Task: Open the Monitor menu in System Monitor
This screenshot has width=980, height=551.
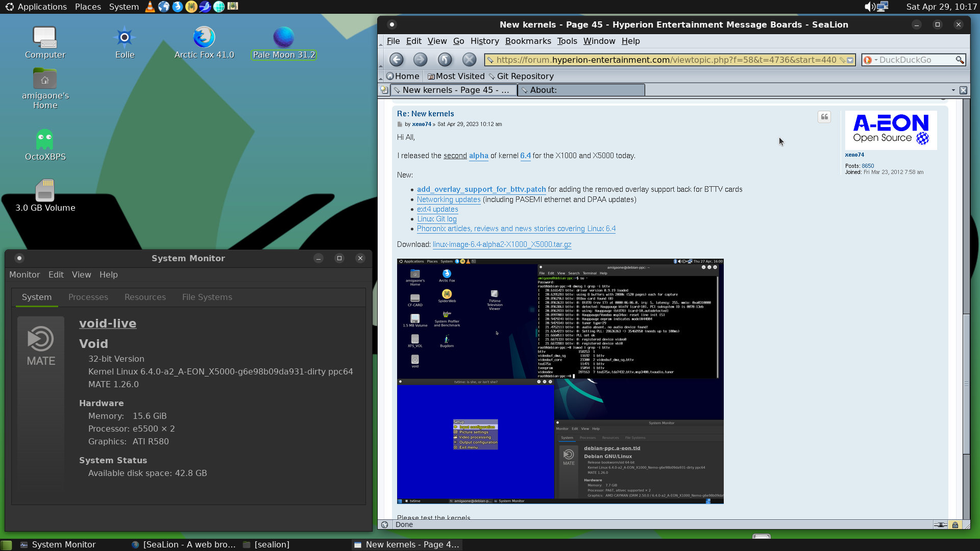Action: pyautogui.click(x=24, y=274)
